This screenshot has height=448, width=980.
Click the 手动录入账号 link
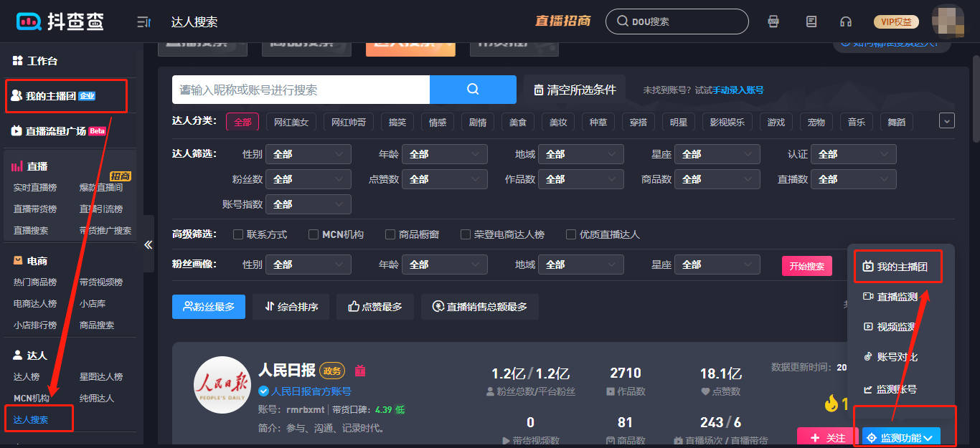(x=738, y=90)
